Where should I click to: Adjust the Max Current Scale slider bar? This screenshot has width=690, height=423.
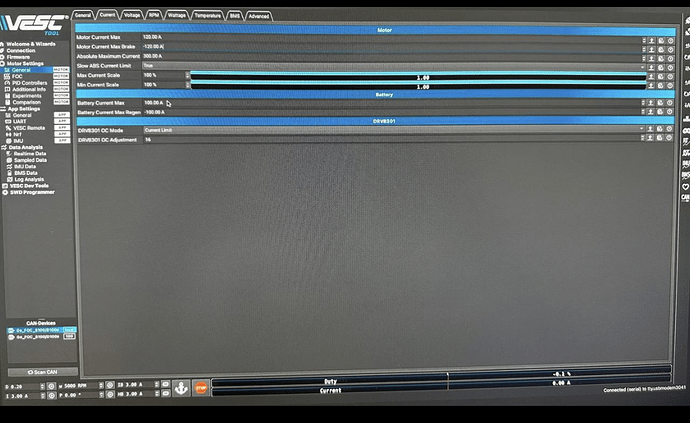(x=418, y=77)
